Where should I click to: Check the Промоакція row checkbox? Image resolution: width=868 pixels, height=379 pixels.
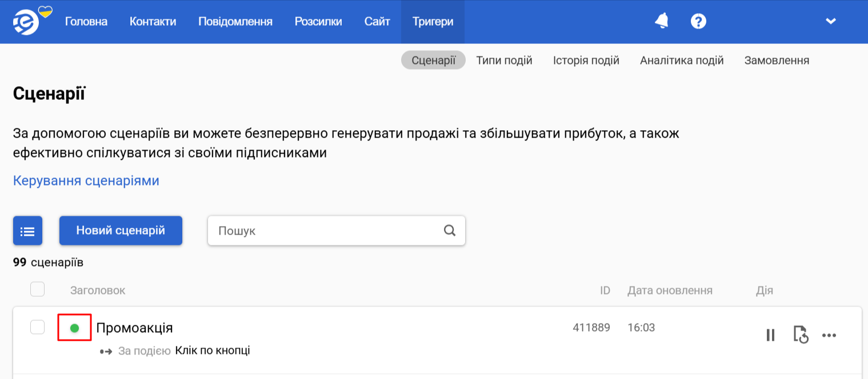tap(37, 327)
